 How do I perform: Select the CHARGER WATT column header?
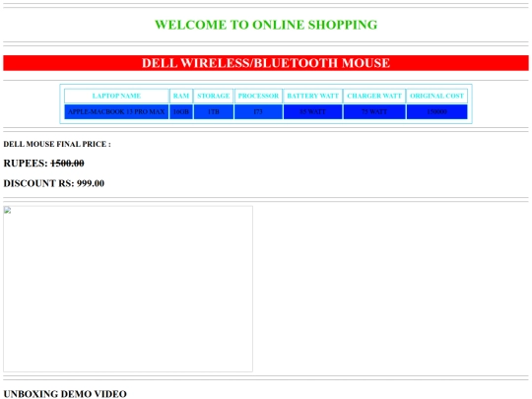point(374,96)
